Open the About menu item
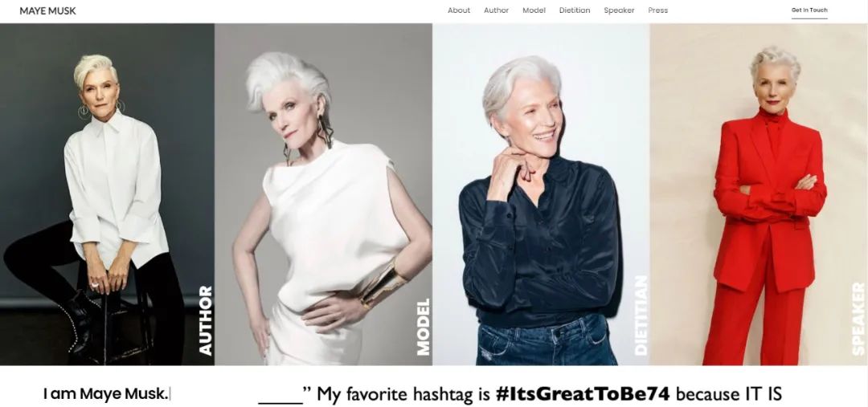 pos(459,10)
